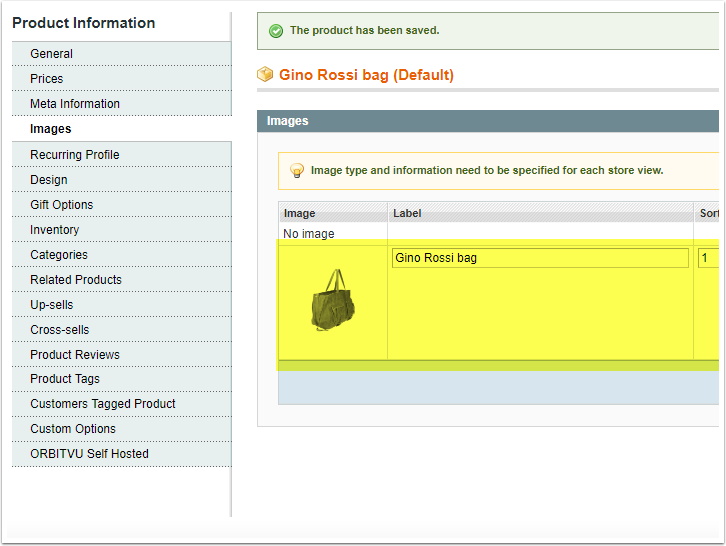Image resolution: width=726 pixels, height=546 pixels.
Task: Open the Categories tab
Action: click(121, 255)
